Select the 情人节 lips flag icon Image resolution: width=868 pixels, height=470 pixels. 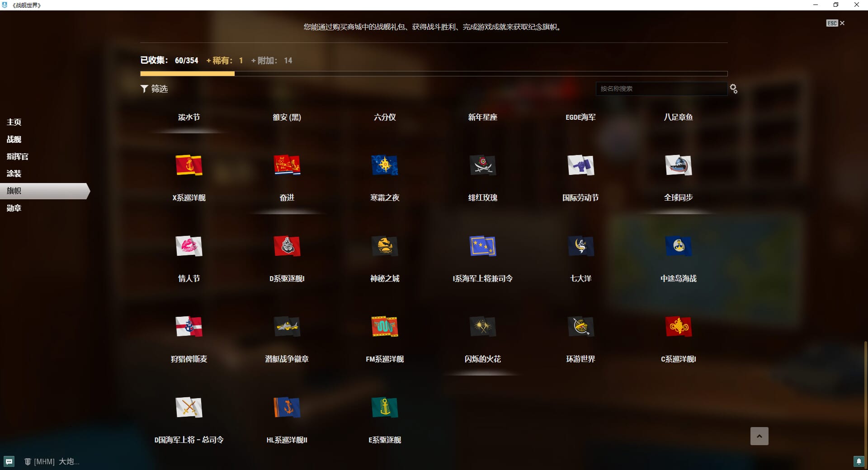click(189, 246)
